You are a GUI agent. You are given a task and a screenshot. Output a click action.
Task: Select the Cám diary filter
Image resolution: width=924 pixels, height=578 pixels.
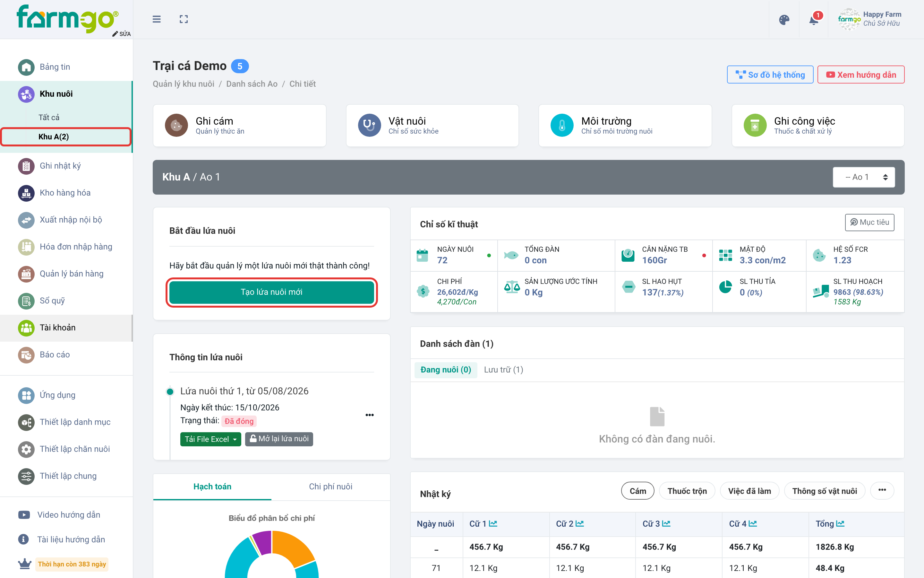(x=637, y=491)
